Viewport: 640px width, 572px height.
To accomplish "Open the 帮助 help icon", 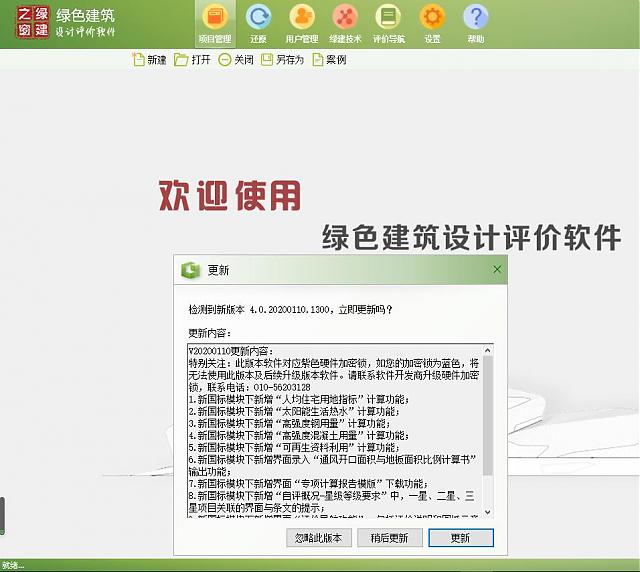I will pos(476,24).
